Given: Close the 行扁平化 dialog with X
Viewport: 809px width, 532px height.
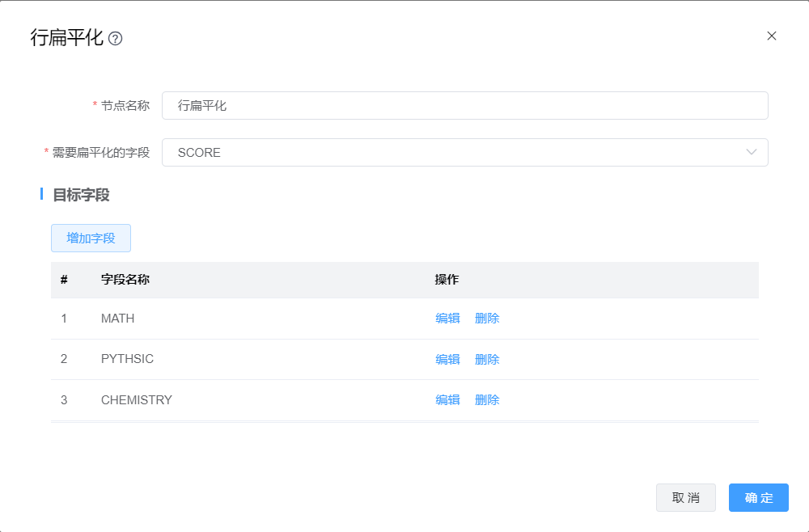Looking at the screenshot, I should pos(771,36).
